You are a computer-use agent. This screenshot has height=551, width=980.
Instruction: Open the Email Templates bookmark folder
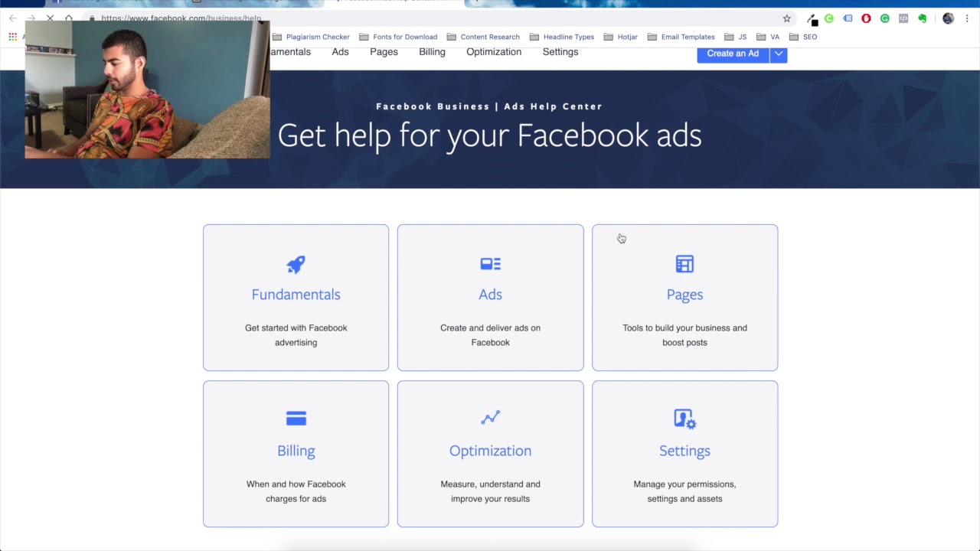pyautogui.click(x=681, y=37)
